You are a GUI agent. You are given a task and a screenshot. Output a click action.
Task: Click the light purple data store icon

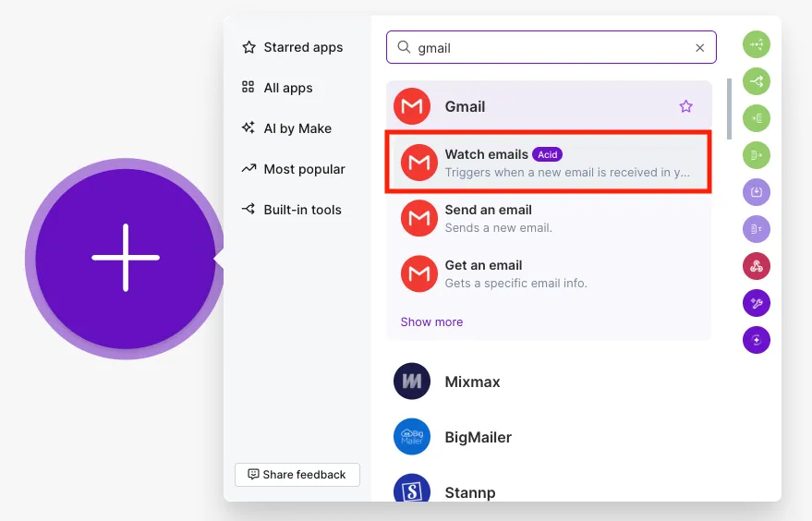pyautogui.click(x=756, y=192)
